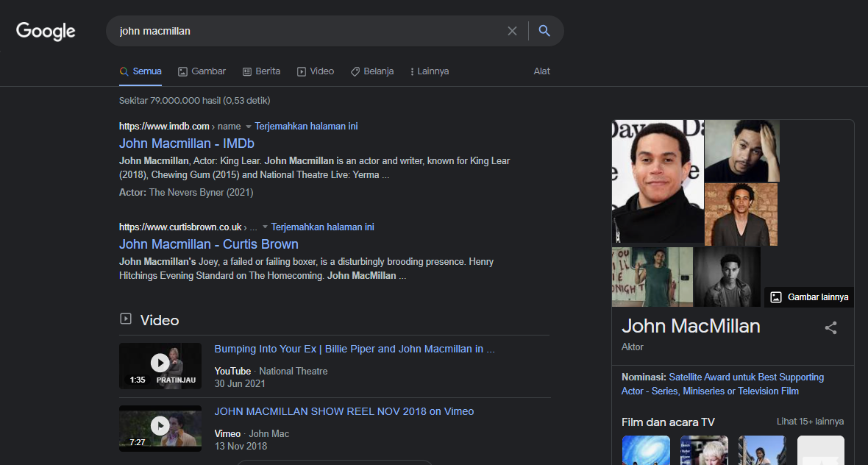The image size is (868, 465).
Task: Click the magnifier search button
Action: (x=544, y=31)
